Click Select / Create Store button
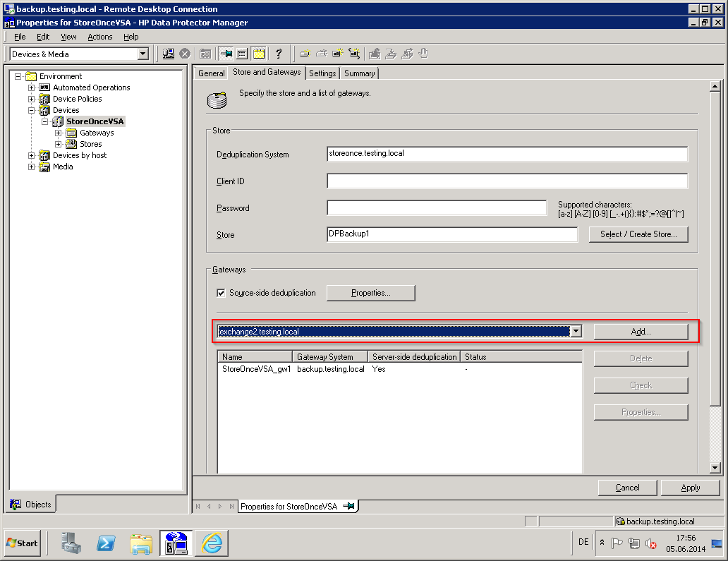728x561 pixels. [638, 234]
